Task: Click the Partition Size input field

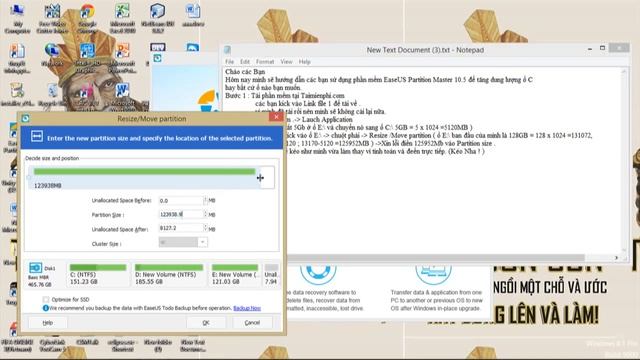Action: [181, 214]
